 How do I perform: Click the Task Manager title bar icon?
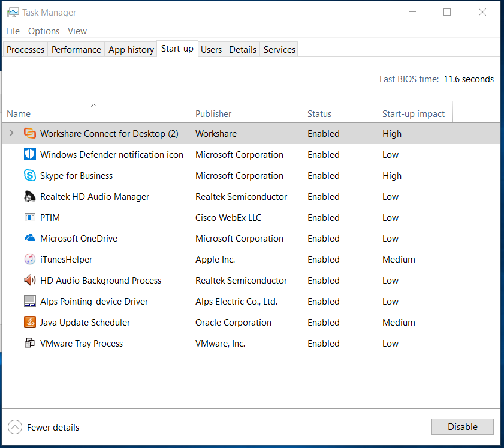[x=13, y=13]
